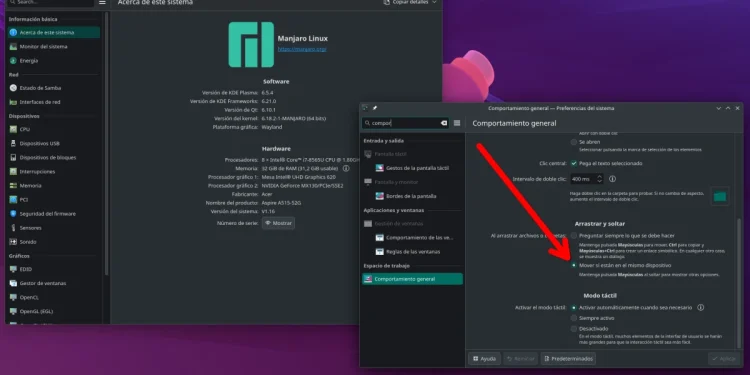The height and width of the screenshot is (375, 750).
Task: Select Activar automáticamente cuando sea necesario
Action: coord(574,308)
